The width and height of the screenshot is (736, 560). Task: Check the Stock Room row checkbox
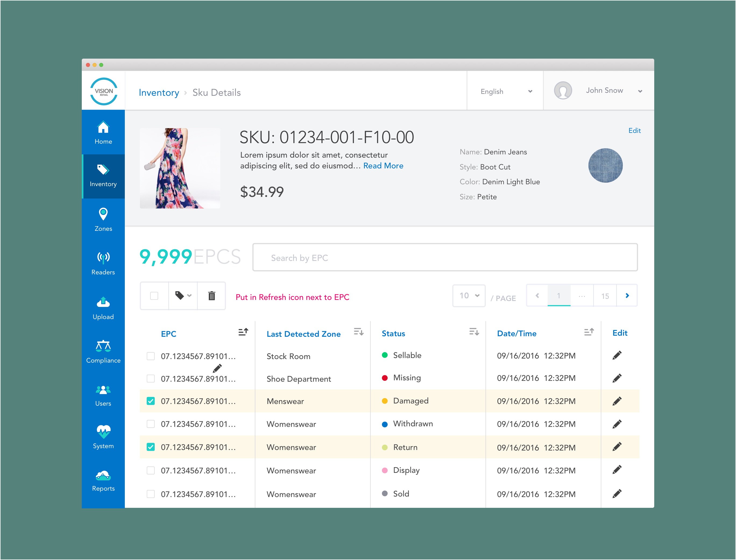[x=151, y=356]
